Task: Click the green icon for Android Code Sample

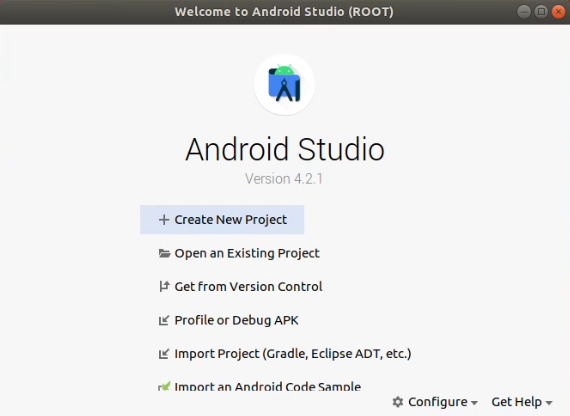Action: 164,386
